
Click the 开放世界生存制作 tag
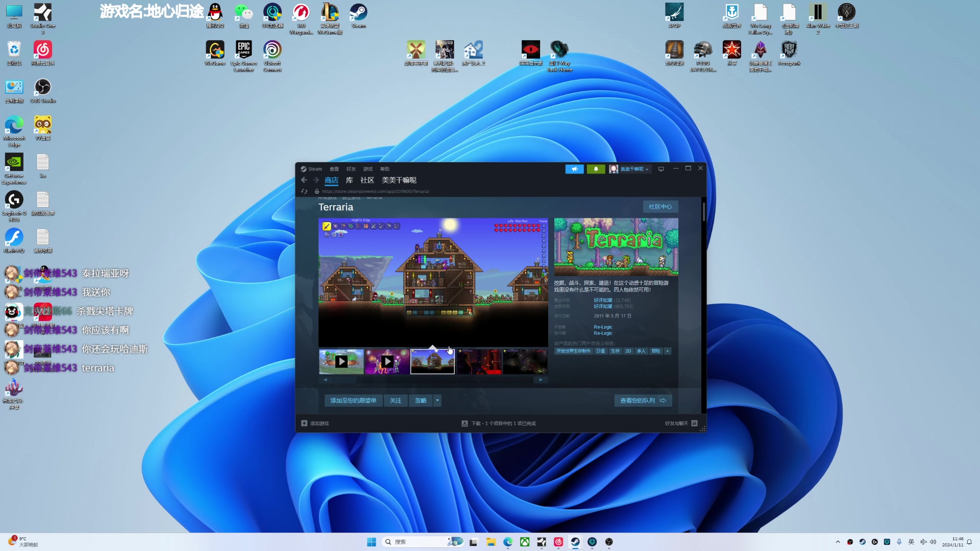tap(573, 351)
